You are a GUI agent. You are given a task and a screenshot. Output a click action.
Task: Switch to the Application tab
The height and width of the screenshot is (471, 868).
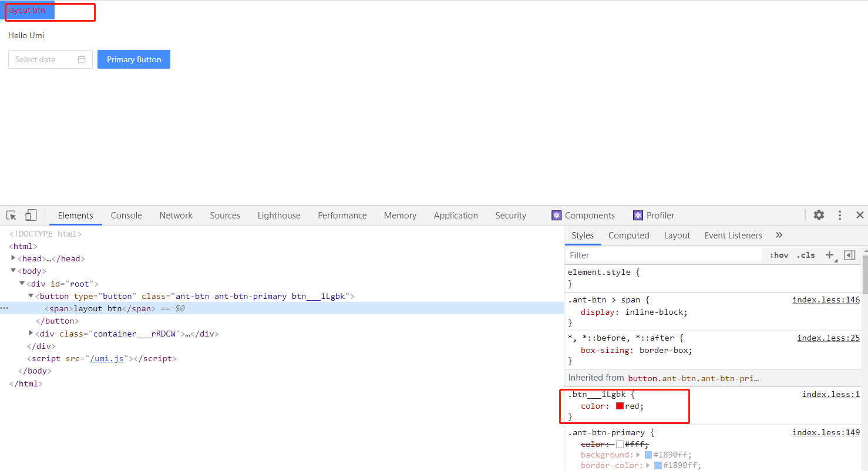click(x=456, y=216)
